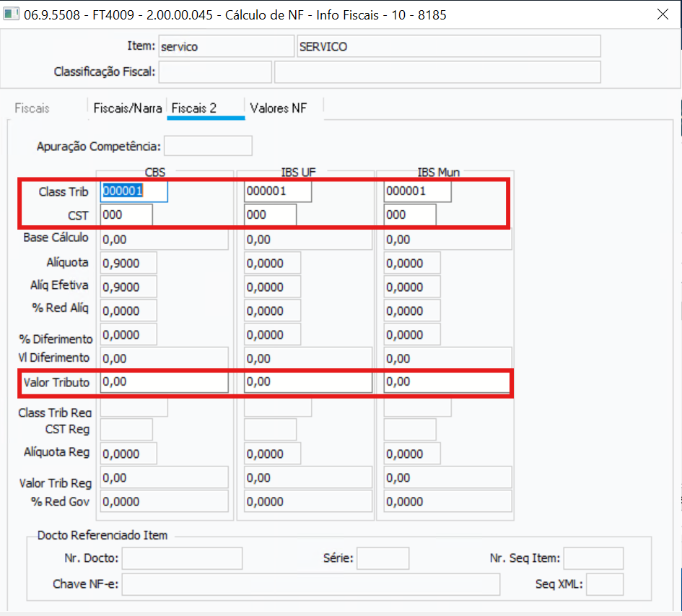This screenshot has width=682, height=616.
Task: Click the IBS Mun Class Trib field
Action: [x=418, y=191]
